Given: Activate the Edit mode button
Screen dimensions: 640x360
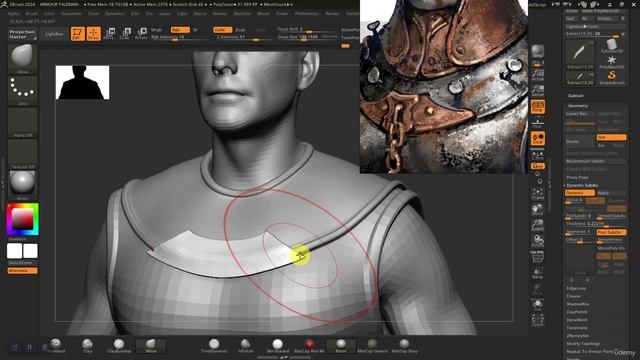Looking at the screenshot, I should point(78,34).
